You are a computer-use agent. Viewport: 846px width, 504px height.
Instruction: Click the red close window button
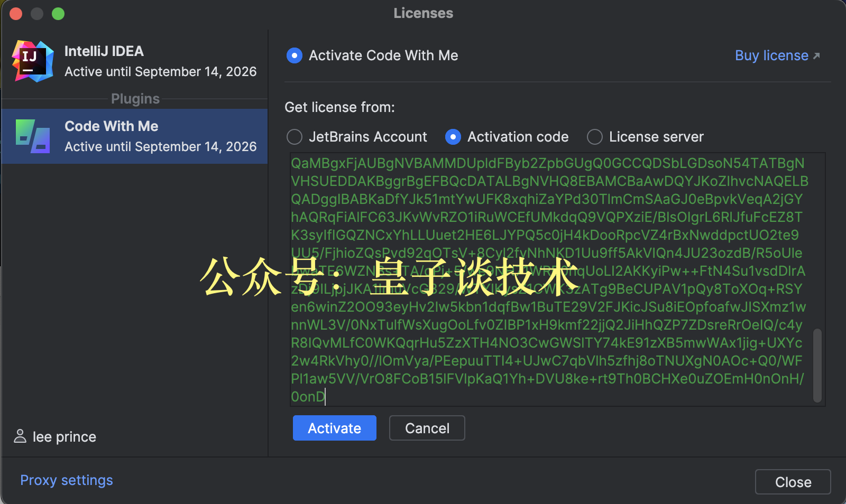coord(16,14)
